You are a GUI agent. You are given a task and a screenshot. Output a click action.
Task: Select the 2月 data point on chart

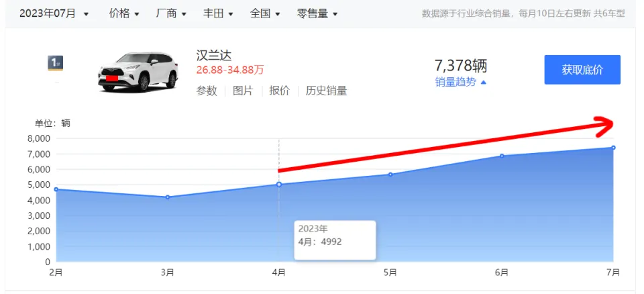(x=56, y=189)
